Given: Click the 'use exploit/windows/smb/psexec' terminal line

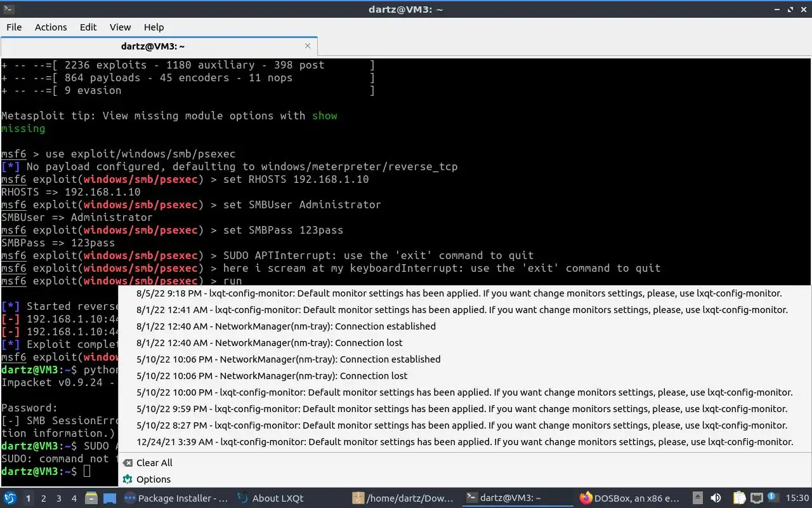Looking at the screenshot, I should tap(118, 154).
